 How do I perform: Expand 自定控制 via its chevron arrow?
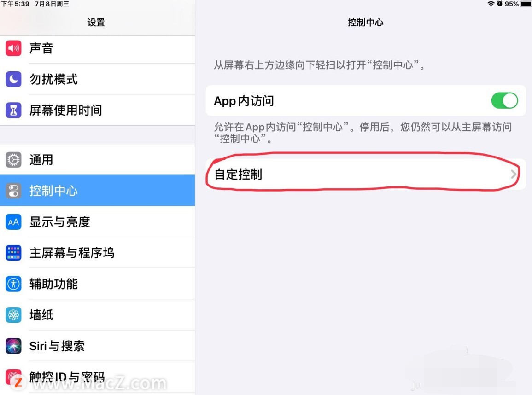pos(513,174)
